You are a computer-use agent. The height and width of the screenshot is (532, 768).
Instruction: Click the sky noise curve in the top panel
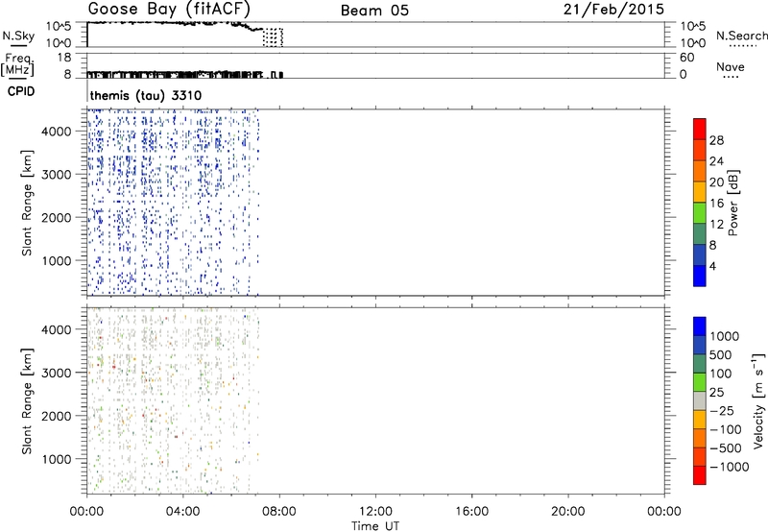[176, 25]
